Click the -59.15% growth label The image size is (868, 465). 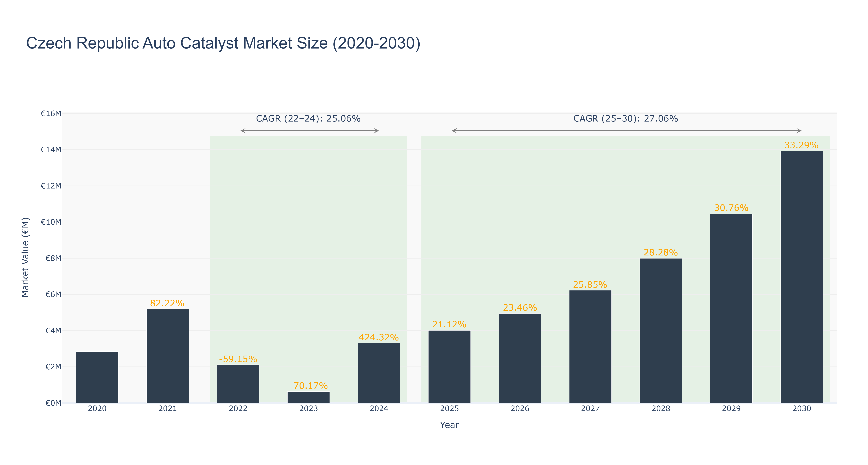coord(238,359)
